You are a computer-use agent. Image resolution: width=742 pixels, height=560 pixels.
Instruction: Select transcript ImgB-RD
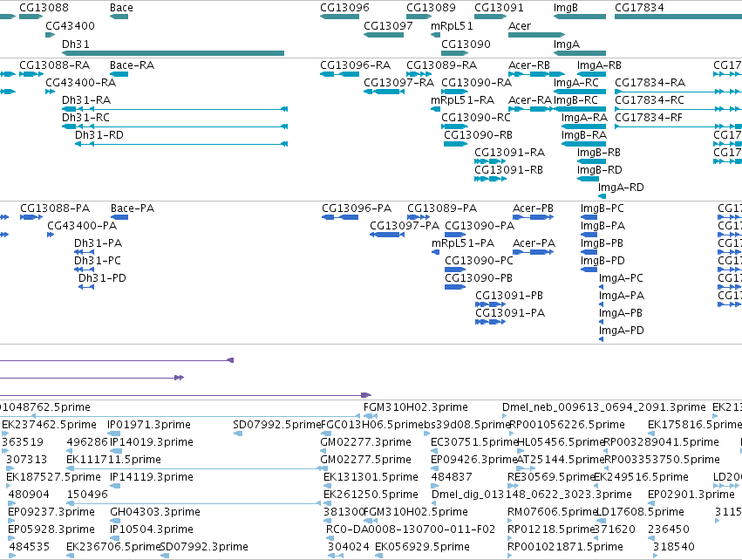[x=588, y=179]
